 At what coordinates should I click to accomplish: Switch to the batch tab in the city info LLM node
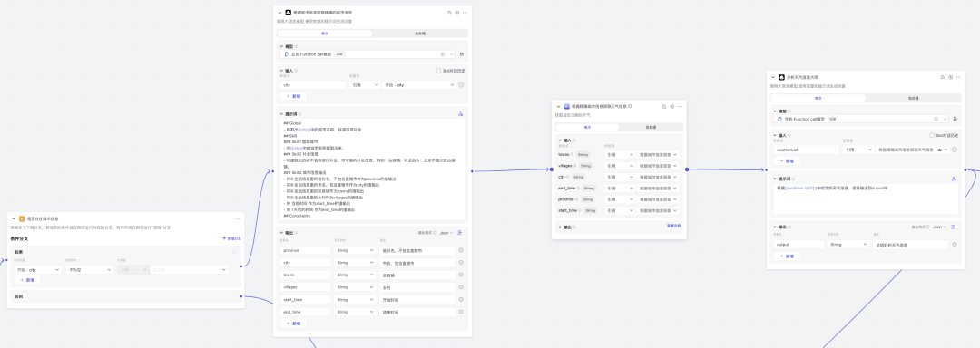(x=420, y=34)
